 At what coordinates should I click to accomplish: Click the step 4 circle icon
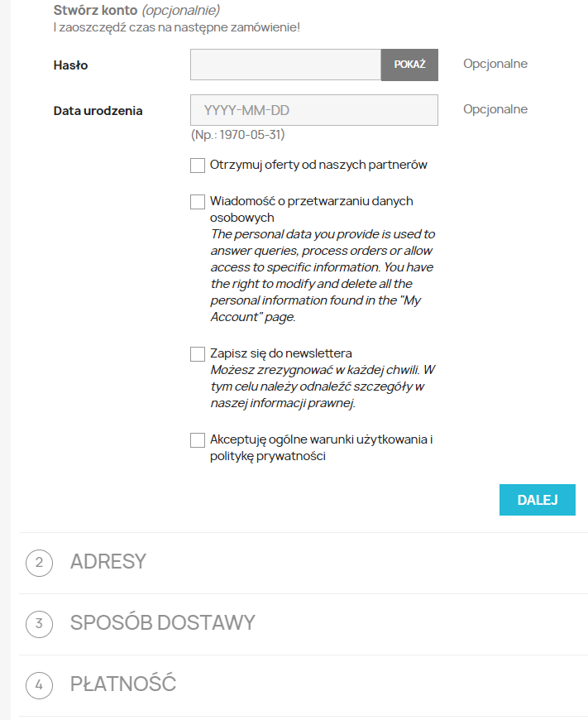(x=39, y=684)
